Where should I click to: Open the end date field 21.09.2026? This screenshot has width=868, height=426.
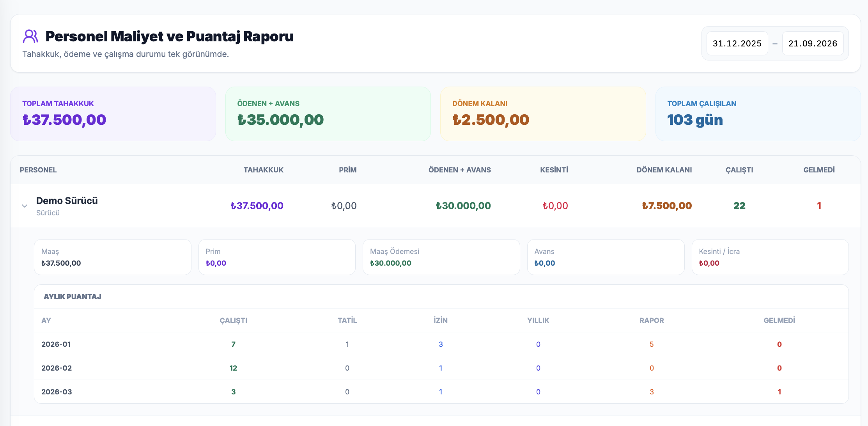click(813, 43)
